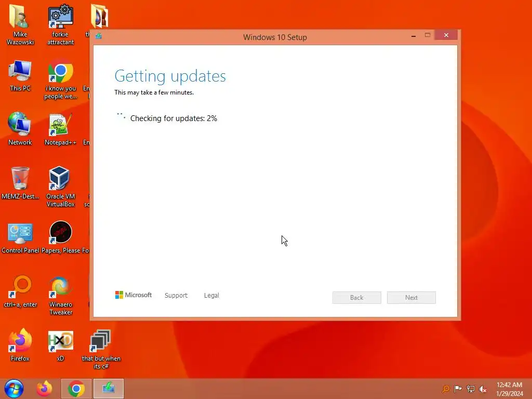
Task: Open the network tray icon
Action: tap(471, 389)
